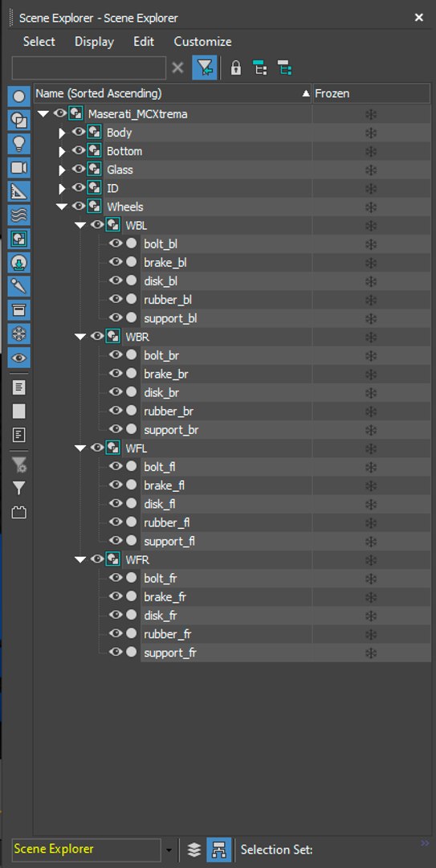The image size is (436, 868).
Task: Click the lock cell editing padlock icon
Action: (x=236, y=68)
